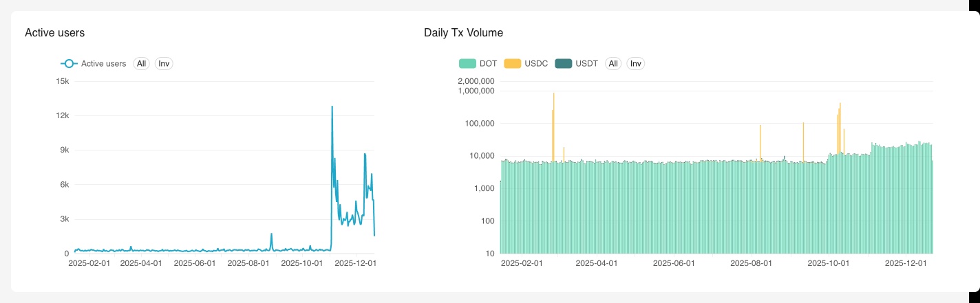Toggle the DOT series legend label text
This screenshot has width=980, height=303.
pos(488,64)
